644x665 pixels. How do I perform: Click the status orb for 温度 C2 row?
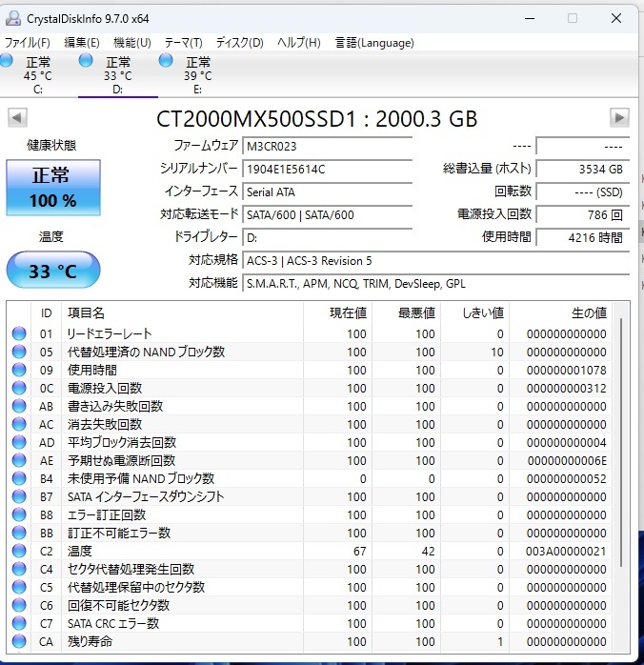click(19, 552)
